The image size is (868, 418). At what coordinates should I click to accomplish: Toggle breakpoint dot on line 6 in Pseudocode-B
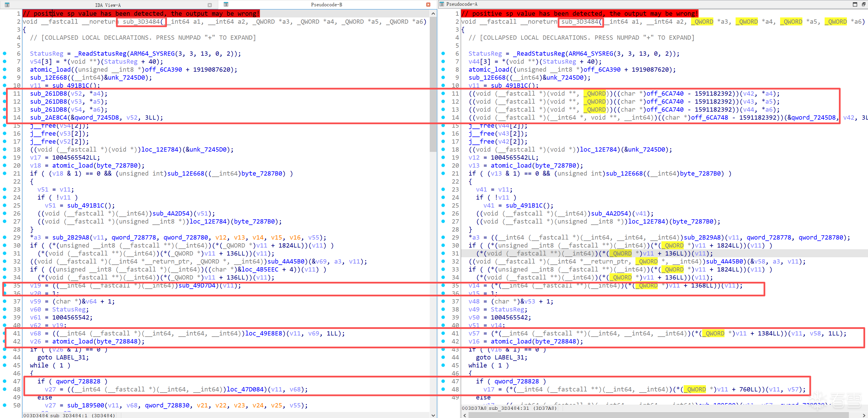pos(5,53)
